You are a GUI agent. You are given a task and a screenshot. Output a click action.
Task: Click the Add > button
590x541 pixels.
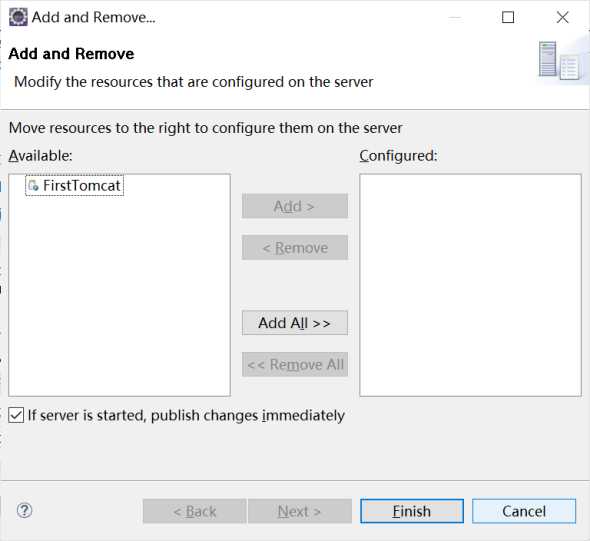pos(295,206)
